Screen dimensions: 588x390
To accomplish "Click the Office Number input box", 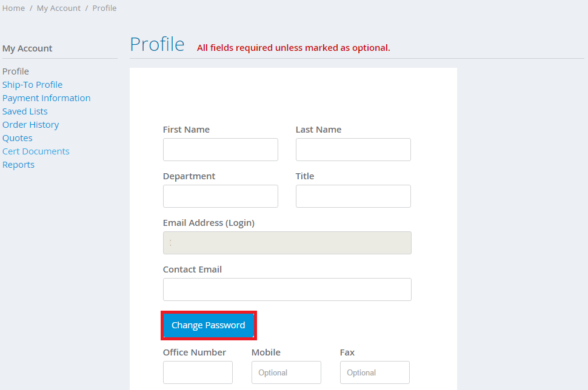I will click(198, 372).
